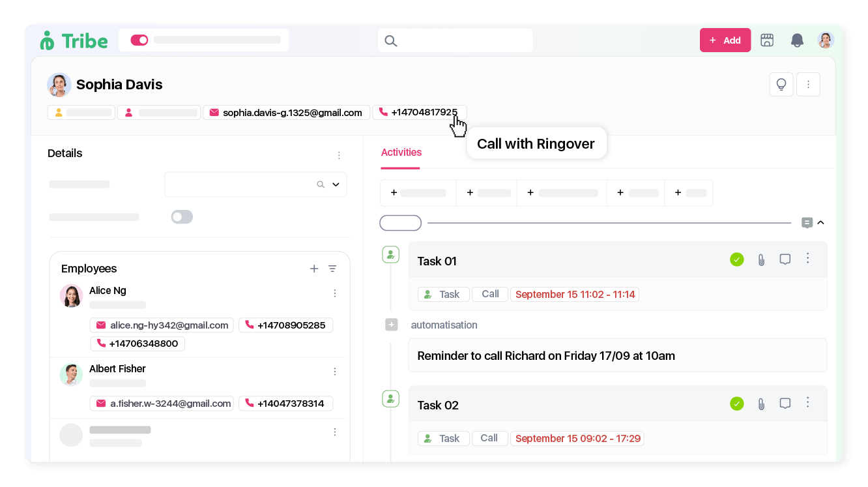
Task: Expand the search dropdown in Details
Action: 336,184
